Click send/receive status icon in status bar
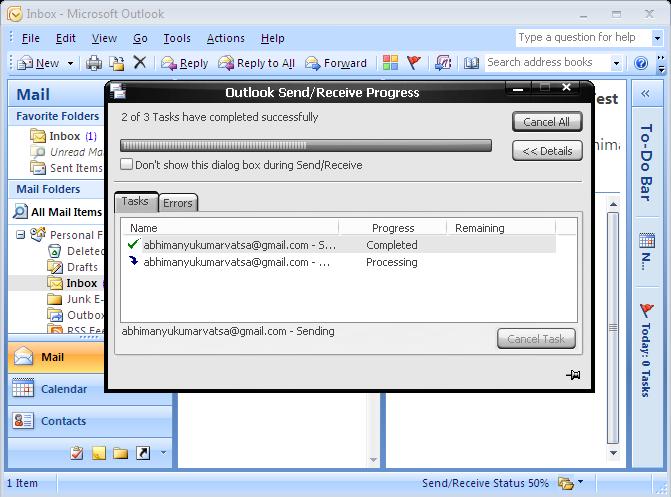This screenshot has height=497, width=671. (x=565, y=483)
